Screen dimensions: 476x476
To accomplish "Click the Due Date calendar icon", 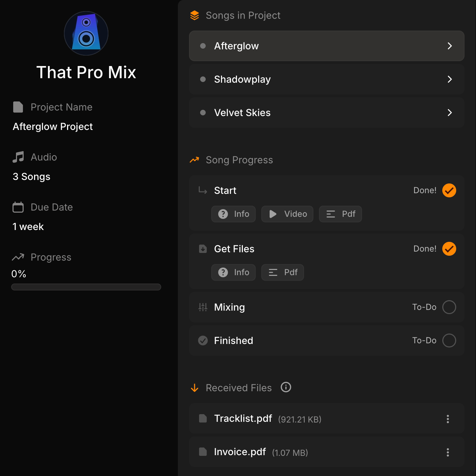I will coord(18,207).
